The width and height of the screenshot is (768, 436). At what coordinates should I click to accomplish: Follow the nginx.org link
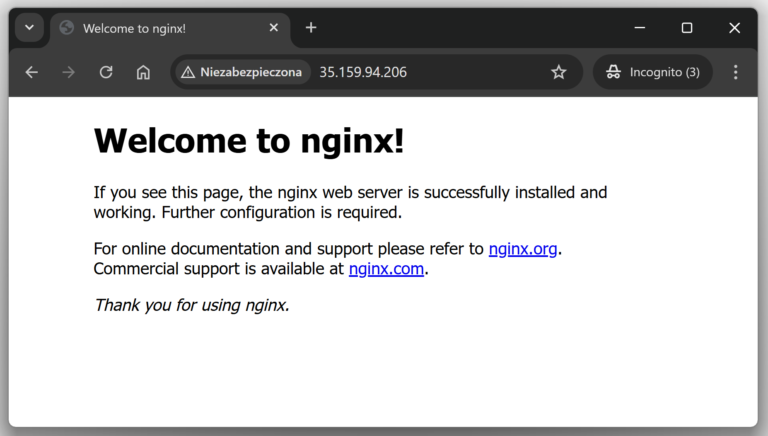pyautogui.click(x=523, y=249)
